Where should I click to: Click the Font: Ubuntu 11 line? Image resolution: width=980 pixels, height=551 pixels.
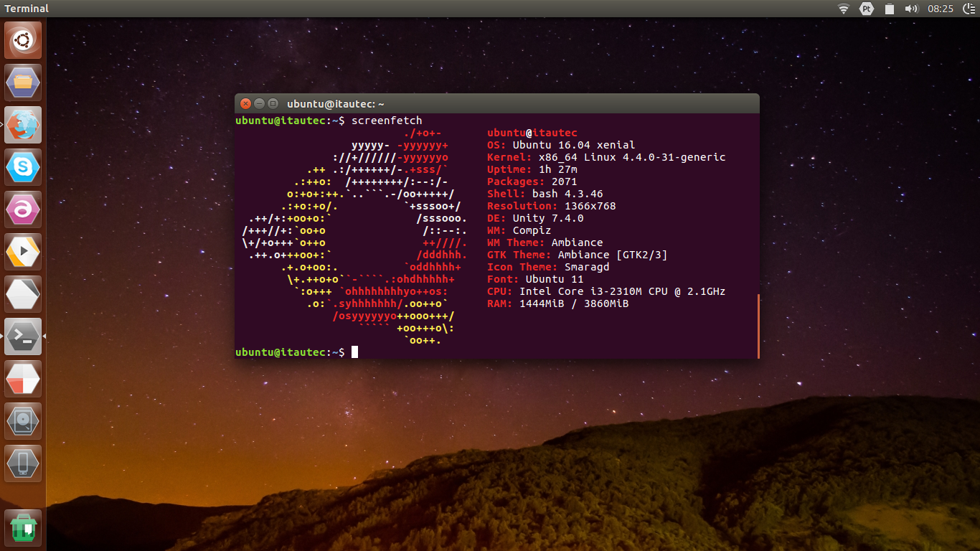pyautogui.click(x=535, y=279)
